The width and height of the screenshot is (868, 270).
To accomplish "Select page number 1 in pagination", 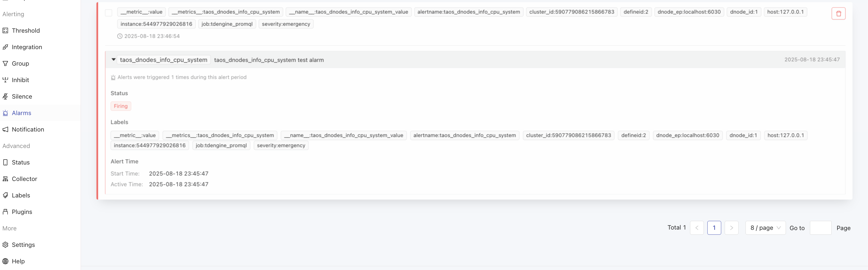I will point(714,228).
